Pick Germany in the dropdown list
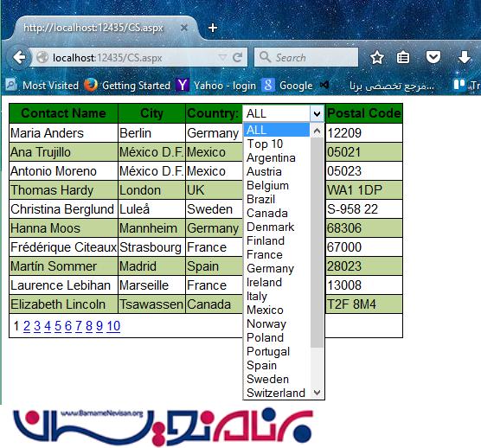Image resolution: width=481 pixels, height=448 pixels. coord(277,268)
